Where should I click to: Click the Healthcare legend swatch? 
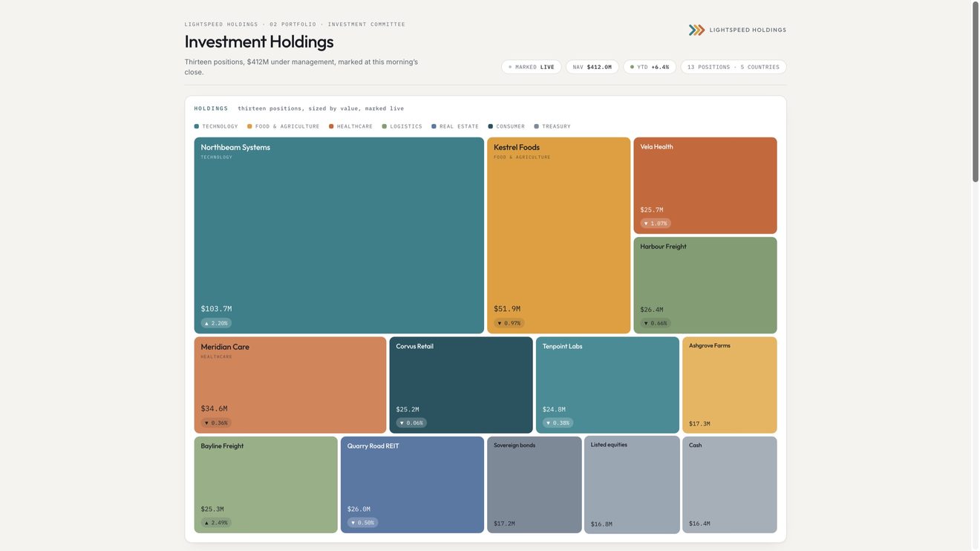click(x=331, y=126)
